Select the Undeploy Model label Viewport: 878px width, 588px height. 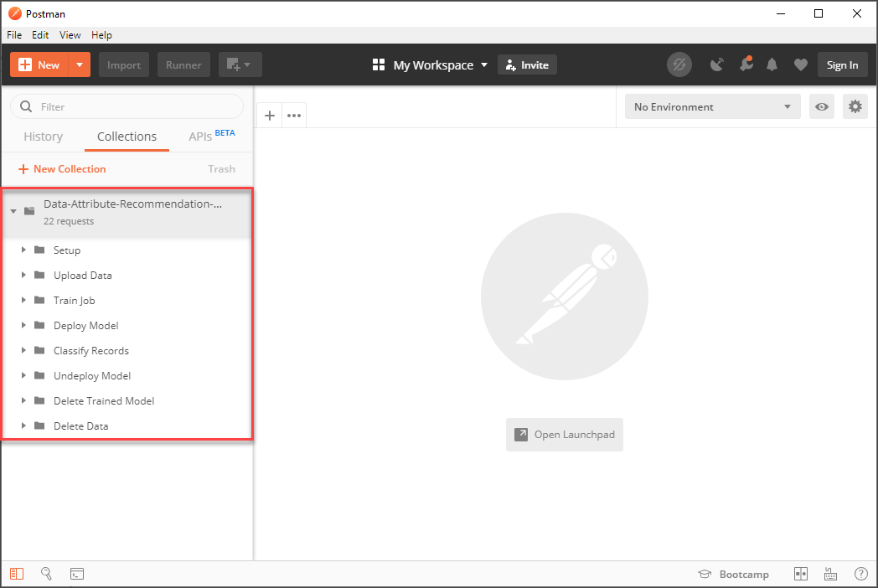coord(92,376)
